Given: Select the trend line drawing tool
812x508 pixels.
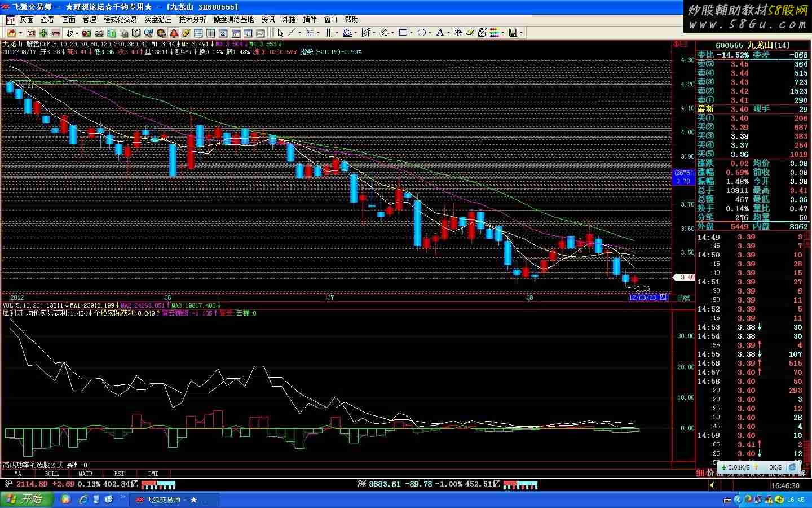Looking at the screenshot, I should point(291,33).
